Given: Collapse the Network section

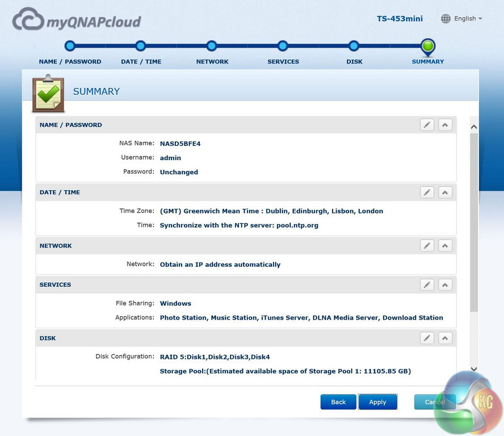Looking at the screenshot, I should click(445, 246).
